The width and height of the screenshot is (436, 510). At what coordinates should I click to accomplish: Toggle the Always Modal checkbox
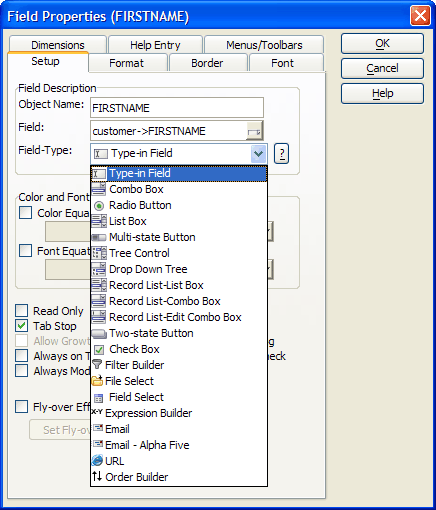[x=22, y=371]
